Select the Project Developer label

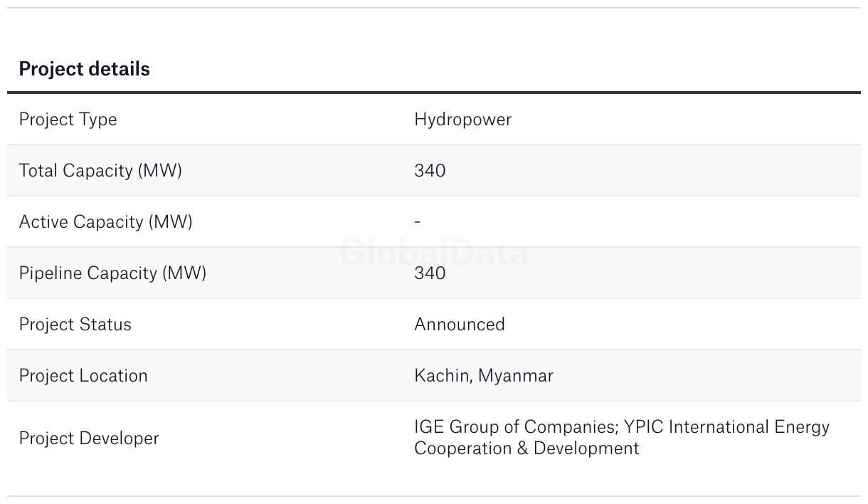pos(89,438)
